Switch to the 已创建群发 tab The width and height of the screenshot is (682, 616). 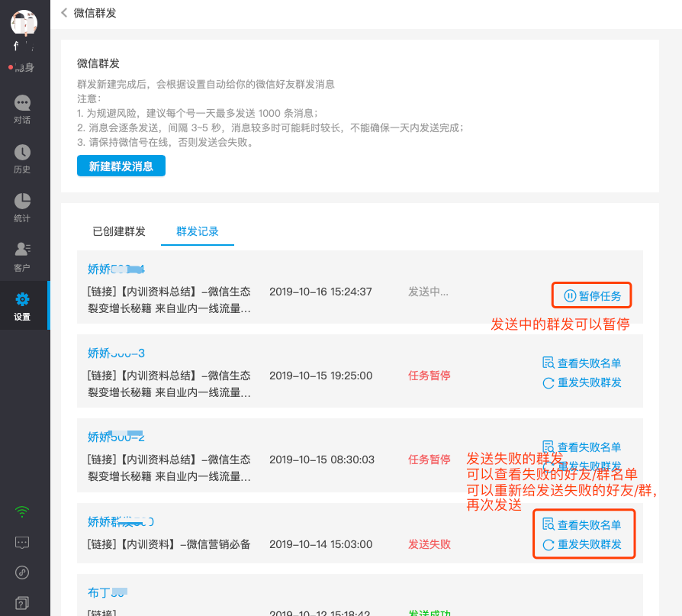(119, 231)
